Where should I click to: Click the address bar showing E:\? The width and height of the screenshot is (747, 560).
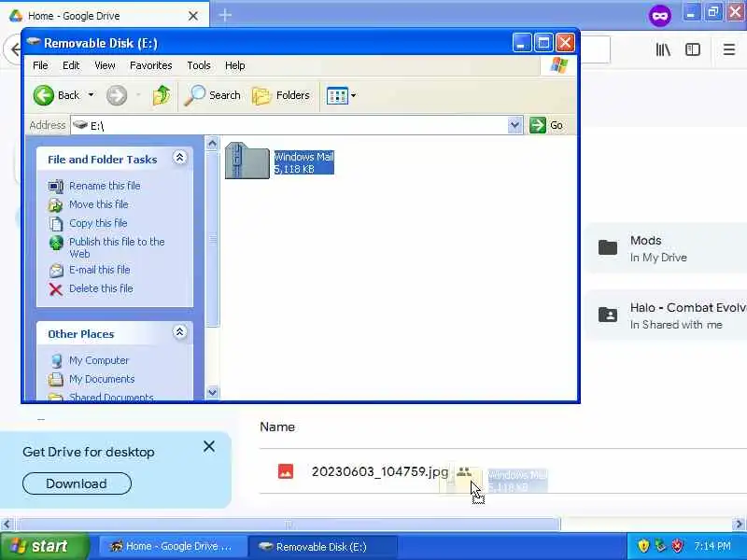click(290, 125)
